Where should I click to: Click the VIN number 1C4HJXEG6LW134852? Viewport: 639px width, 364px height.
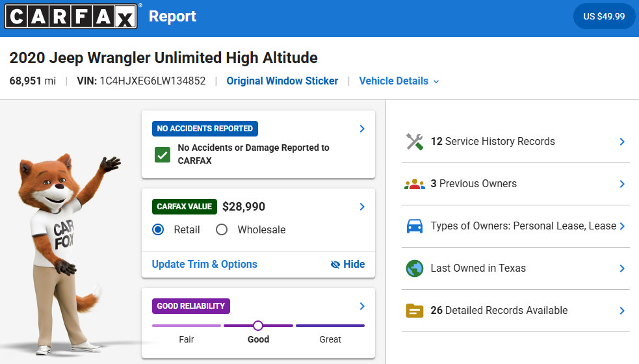point(152,81)
